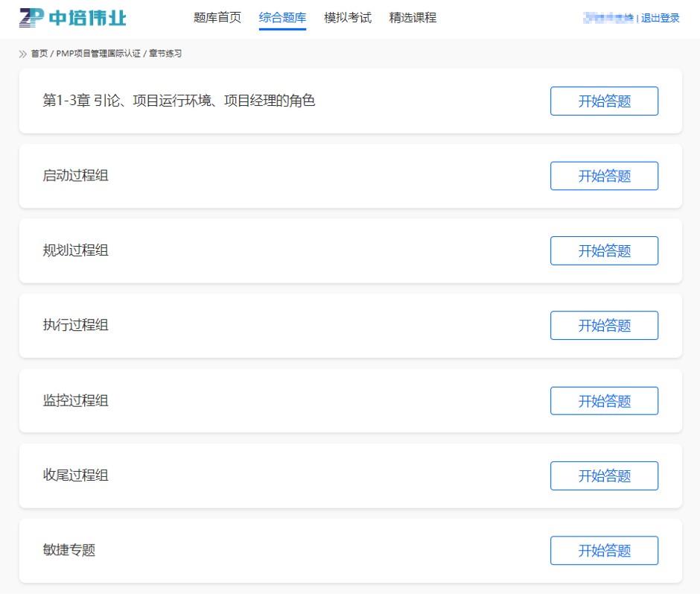The height and width of the screenshot is (594, 700).
Task: Click the 中培伟业 logo
Action: coord(73,18)
